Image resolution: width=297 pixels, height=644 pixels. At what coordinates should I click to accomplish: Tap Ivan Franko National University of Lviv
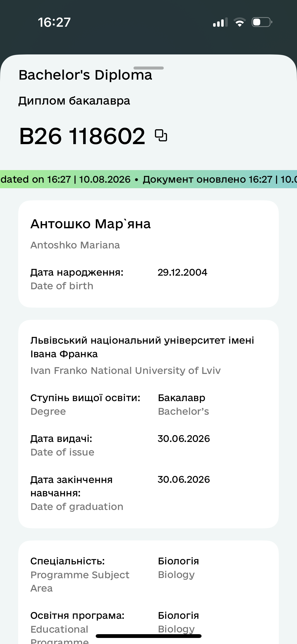pyautogui.click(x=125, y=371)
